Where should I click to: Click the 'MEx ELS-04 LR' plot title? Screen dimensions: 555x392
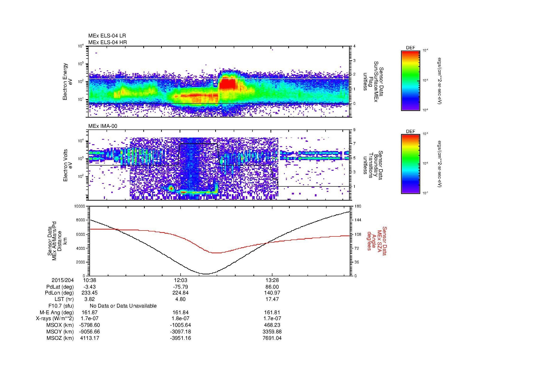coord(107,36)
